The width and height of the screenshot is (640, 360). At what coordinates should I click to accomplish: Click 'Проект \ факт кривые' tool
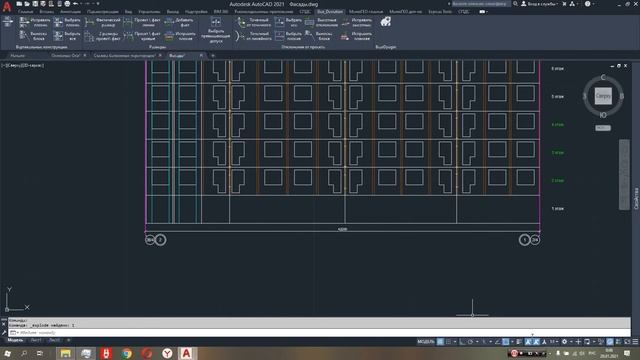coord(142,36)
